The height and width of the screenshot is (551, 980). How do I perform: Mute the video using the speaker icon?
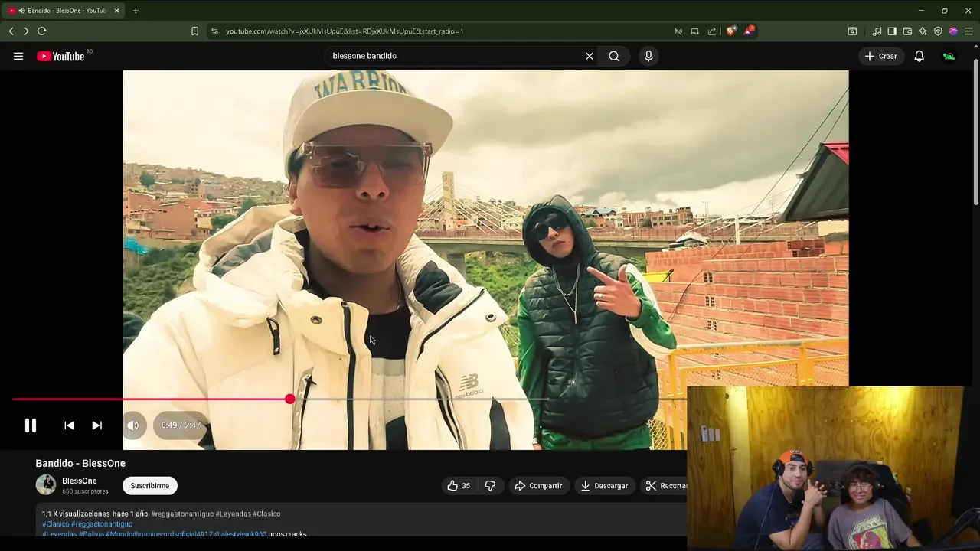(x=133, y=425)
